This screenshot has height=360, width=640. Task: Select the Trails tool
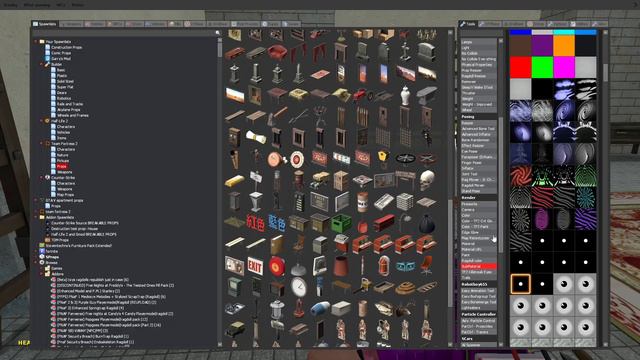pos(478,278)
